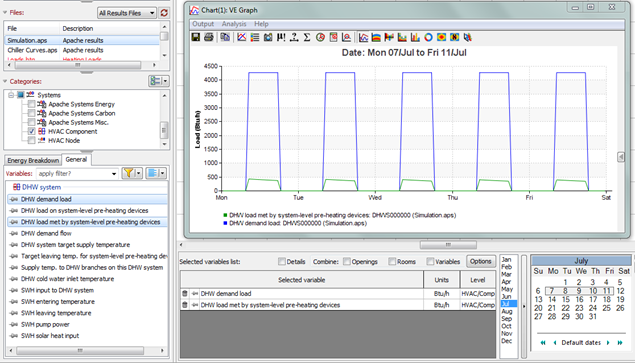Open the Categories view options dropdown
635x363 pixels.
pyautogui.click(x=166, y=81)
